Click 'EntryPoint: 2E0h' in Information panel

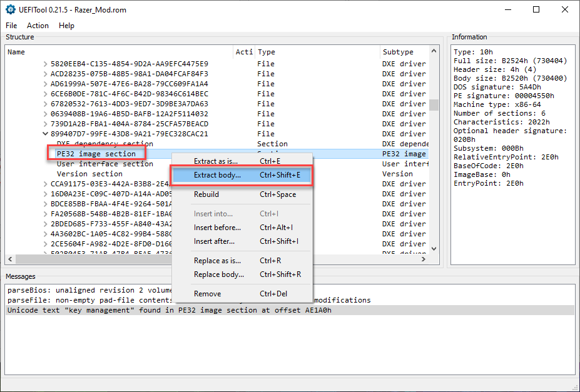(x=488, y=184)
